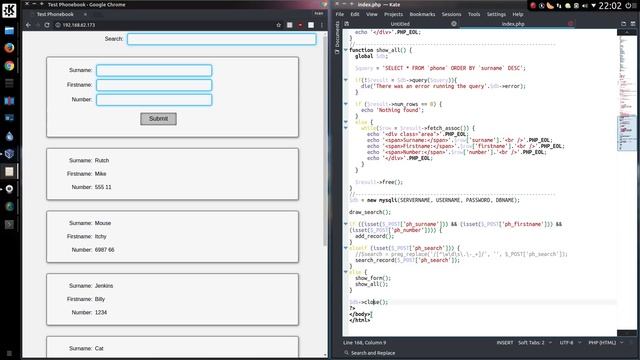Screen dimensions: 640x360
Task: Open Kate's Help menu
Action: (x=518, y=14)
